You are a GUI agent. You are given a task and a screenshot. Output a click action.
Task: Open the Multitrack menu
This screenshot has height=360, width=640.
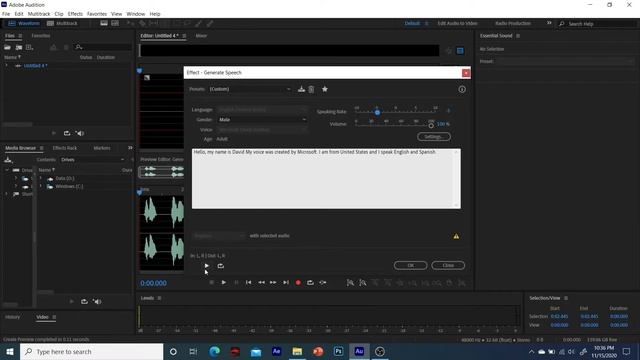click(39, 14)
